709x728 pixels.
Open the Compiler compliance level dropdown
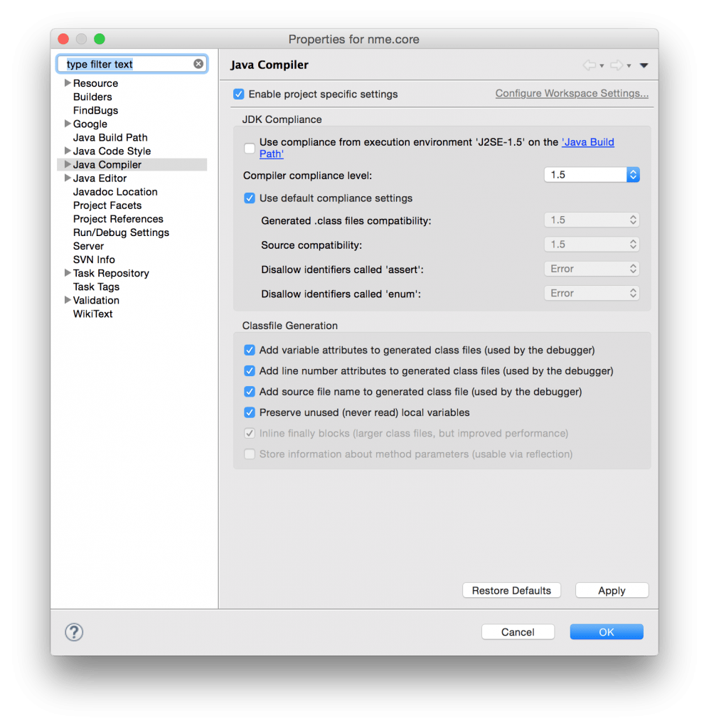[632, 175]
